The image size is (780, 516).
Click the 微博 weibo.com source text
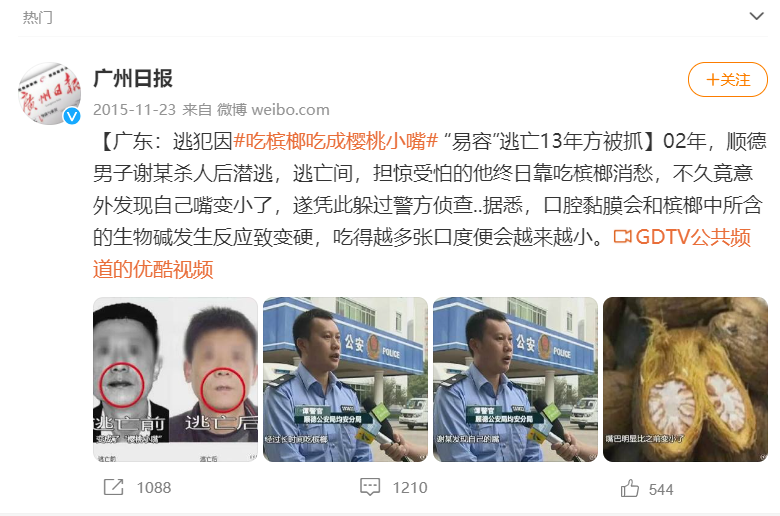click(x=273, y=109)
